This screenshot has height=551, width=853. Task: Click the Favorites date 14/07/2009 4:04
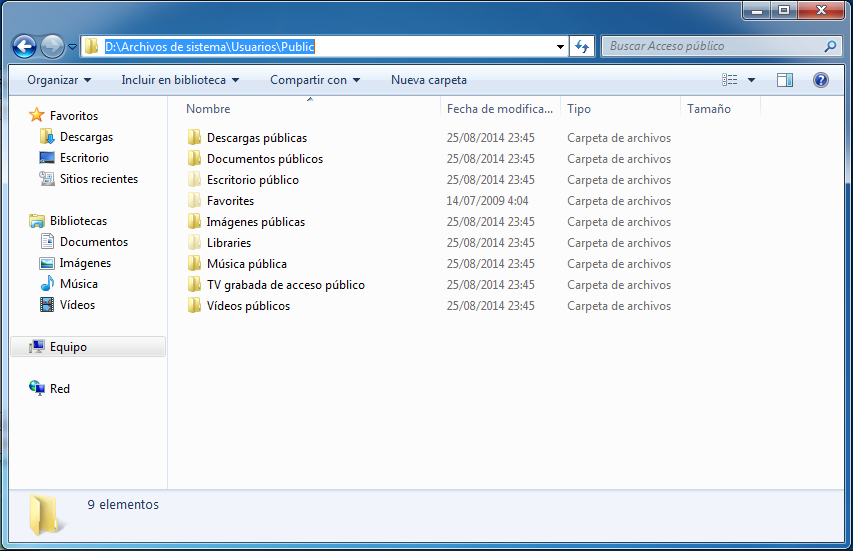point(487,201)
